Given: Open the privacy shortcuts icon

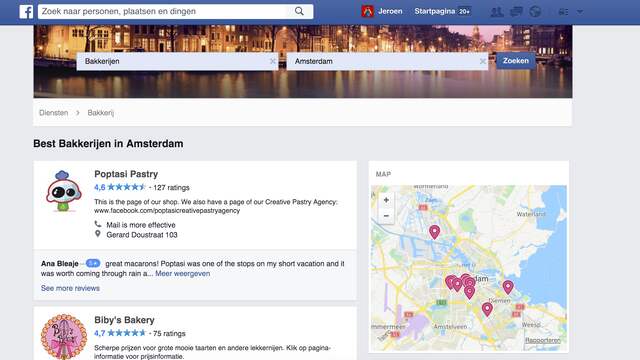Looking at the screenshot, I should coord(563,12).
